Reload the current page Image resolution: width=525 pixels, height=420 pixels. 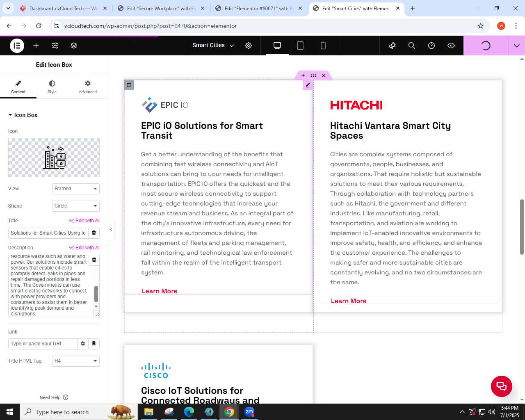click(39, 26)
